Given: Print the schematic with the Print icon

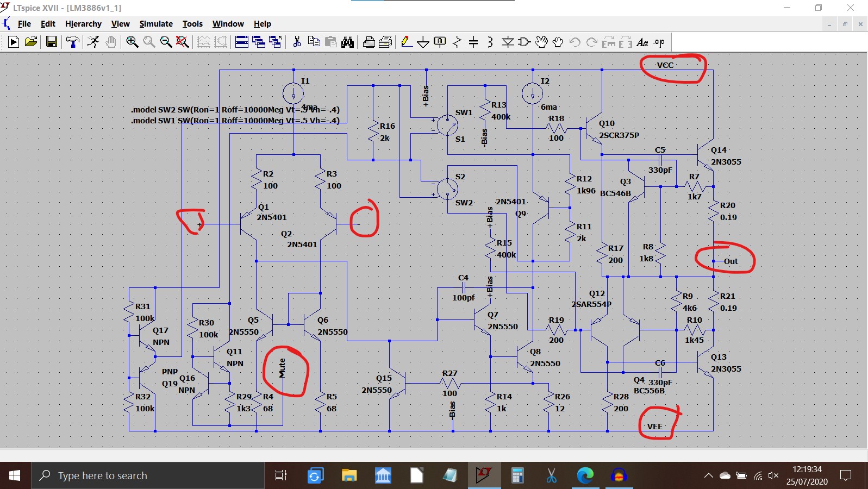Looking at the screenshot, I should pyautogui.click(x=386, y=42).
